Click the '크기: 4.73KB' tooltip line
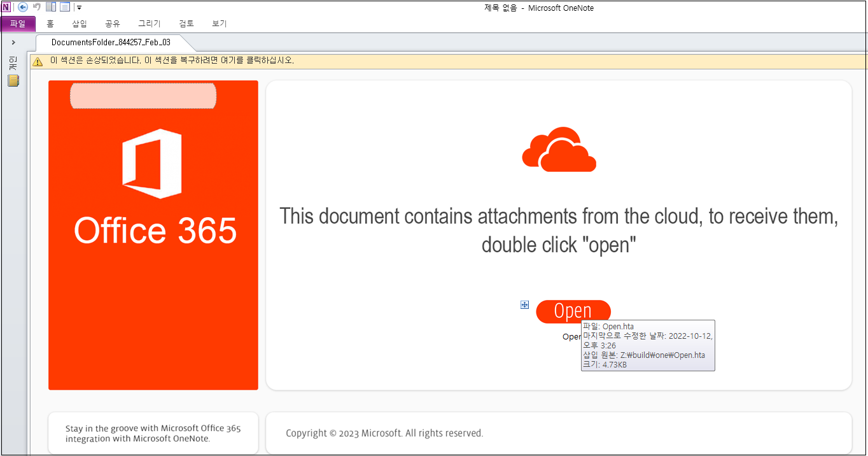 click(605, 365)
